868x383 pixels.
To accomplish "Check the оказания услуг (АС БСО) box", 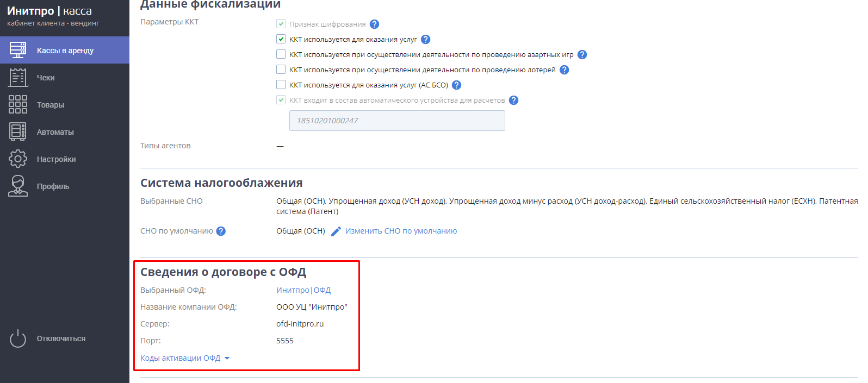I will (x=281, y=84).
